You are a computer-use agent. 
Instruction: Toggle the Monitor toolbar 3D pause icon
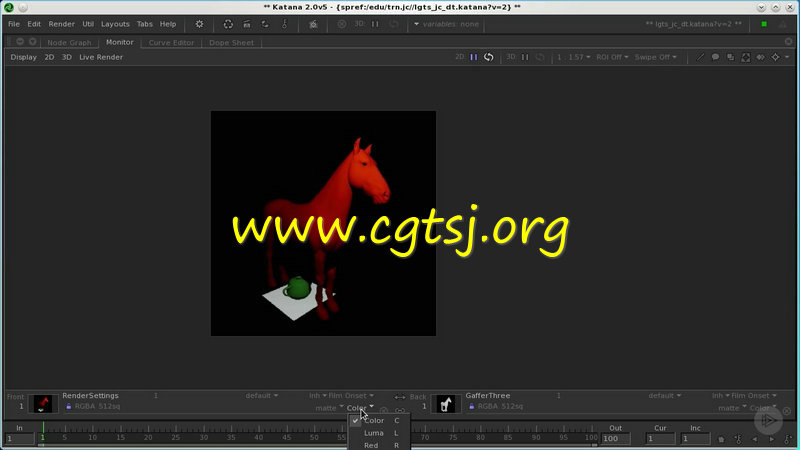pyautogui.click(x=525, y=57)
